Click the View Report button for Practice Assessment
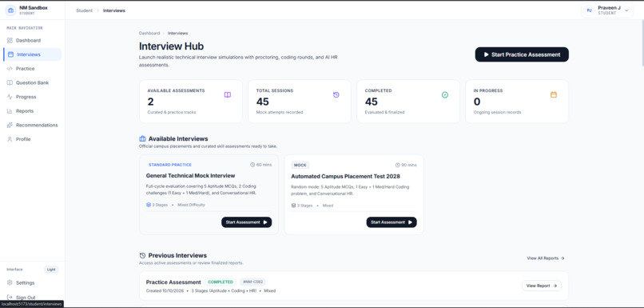 pos(542,286)
